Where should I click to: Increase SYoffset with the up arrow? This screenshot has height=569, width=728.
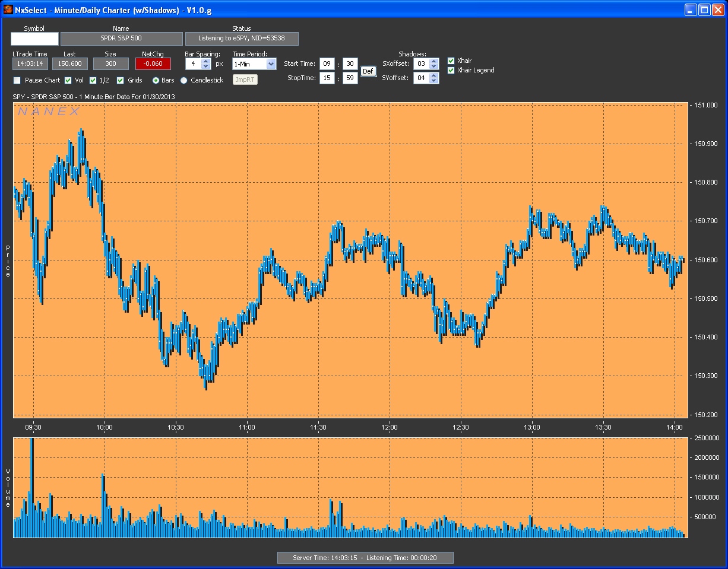pyautogui.click(x=434, y=75)
